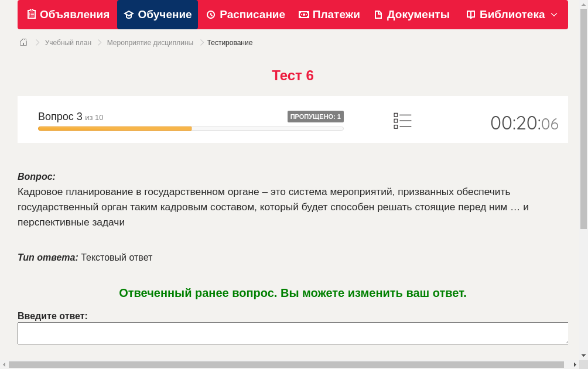Click the Тестирование breadcrumb entry
The height and width of the screenshot is (369, 588).
[230, 42]
